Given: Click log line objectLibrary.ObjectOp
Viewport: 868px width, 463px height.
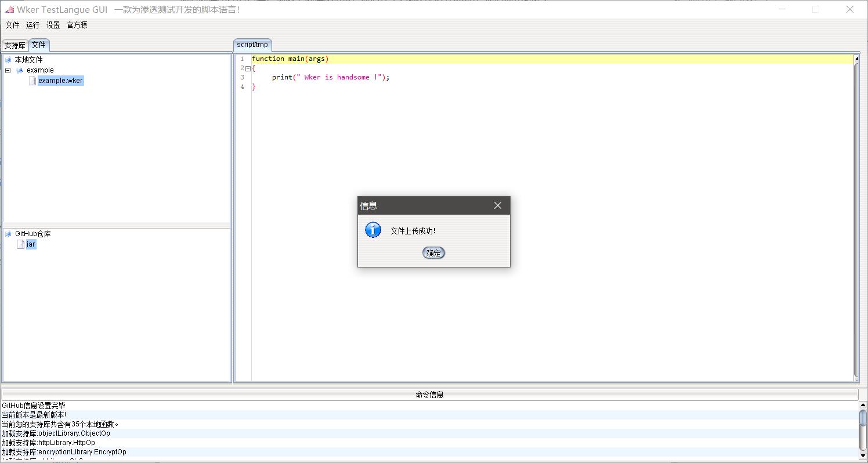Looking at the screenshot, I should 56,433.
